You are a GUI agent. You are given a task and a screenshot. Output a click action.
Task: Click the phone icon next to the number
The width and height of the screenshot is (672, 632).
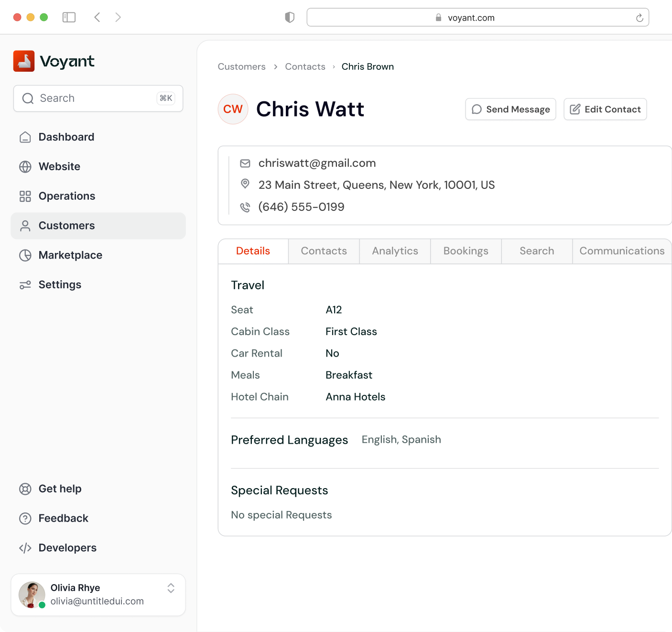(245, 207)
